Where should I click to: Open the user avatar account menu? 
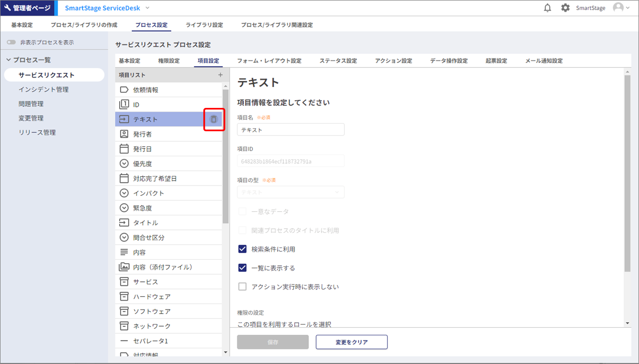620,8
